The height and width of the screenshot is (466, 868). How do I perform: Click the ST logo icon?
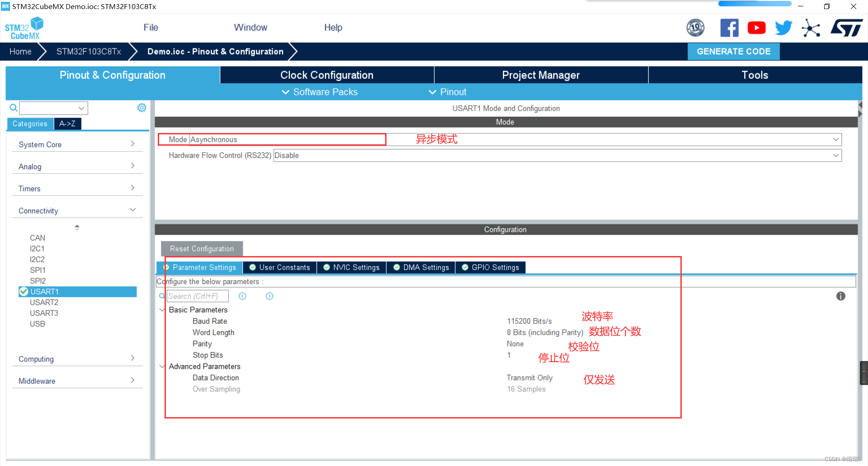click(x=847, y=28)
